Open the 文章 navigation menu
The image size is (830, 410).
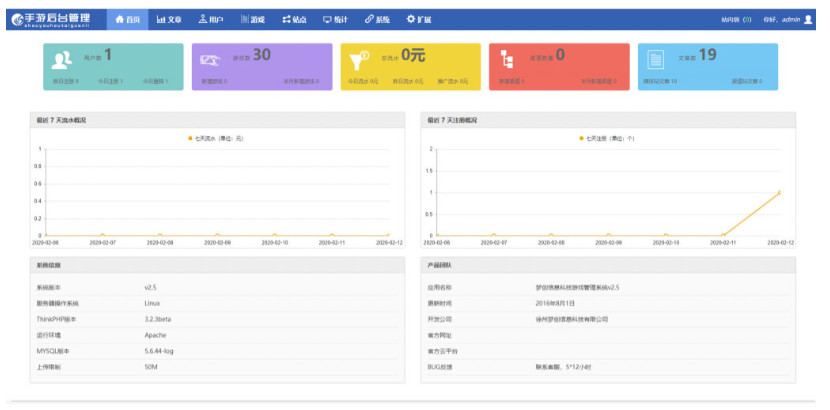(x=169, y=19)
